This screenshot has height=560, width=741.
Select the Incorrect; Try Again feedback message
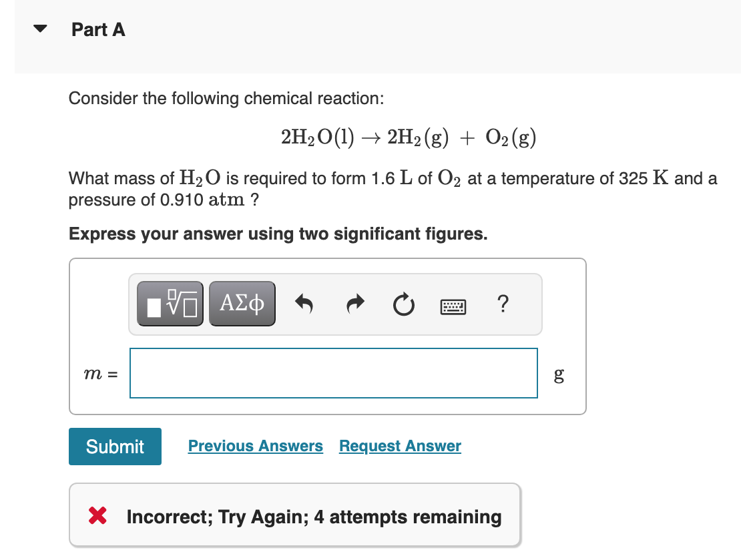point(314,516)
